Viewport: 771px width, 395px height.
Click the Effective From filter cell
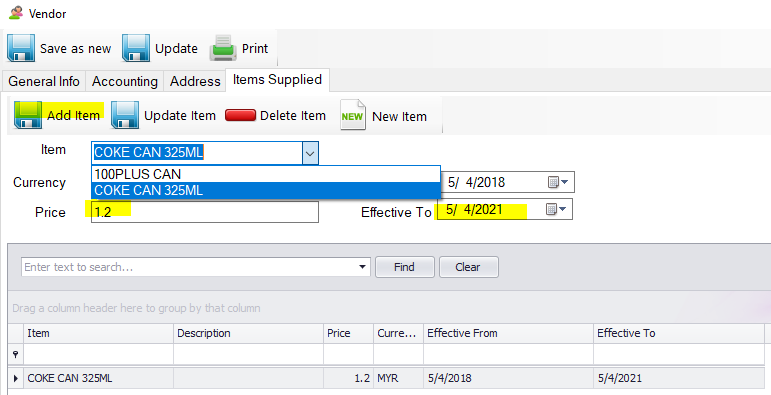point(508,354)
